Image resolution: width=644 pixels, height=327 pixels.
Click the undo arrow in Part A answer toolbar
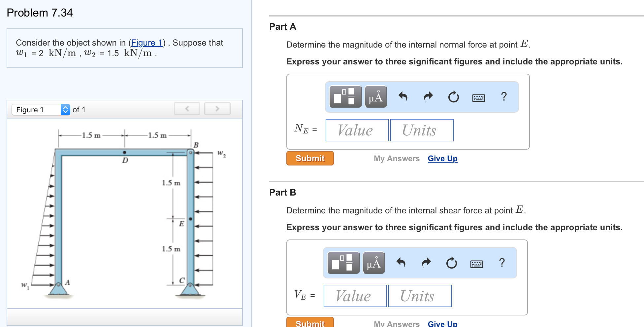403,97
